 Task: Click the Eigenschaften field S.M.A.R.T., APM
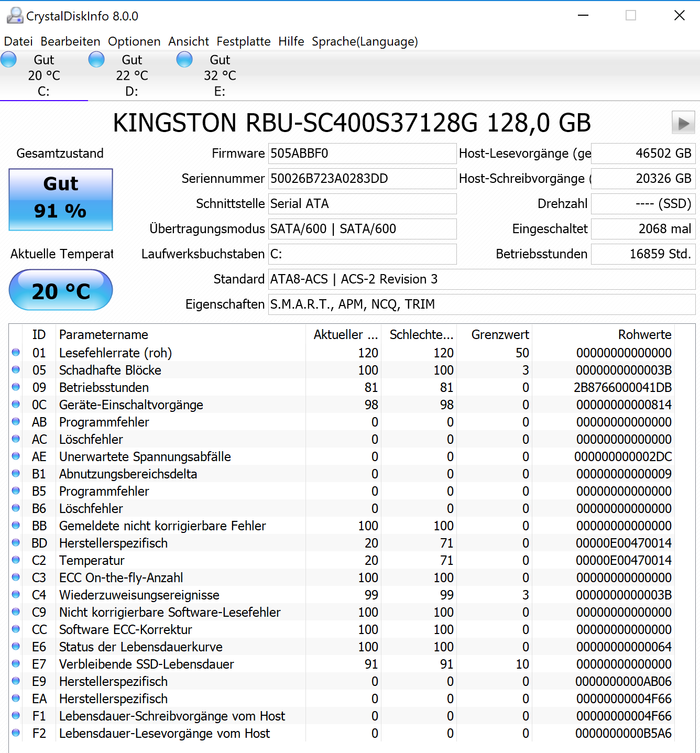point(482,304)
